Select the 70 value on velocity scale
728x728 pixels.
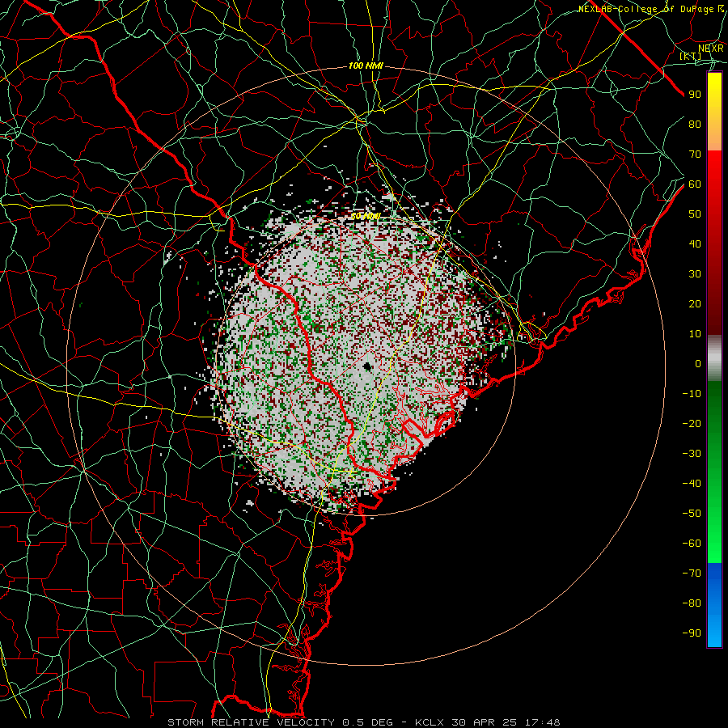695,154
